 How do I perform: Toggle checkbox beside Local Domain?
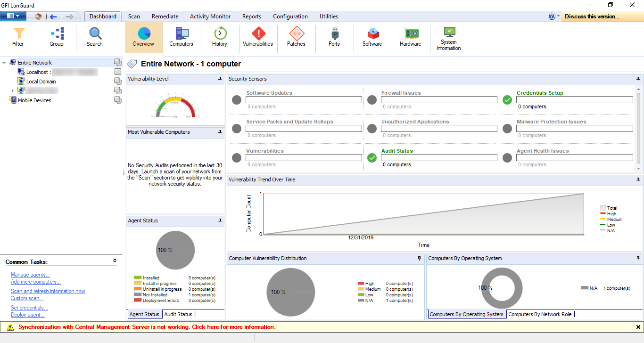coord(117,81)
